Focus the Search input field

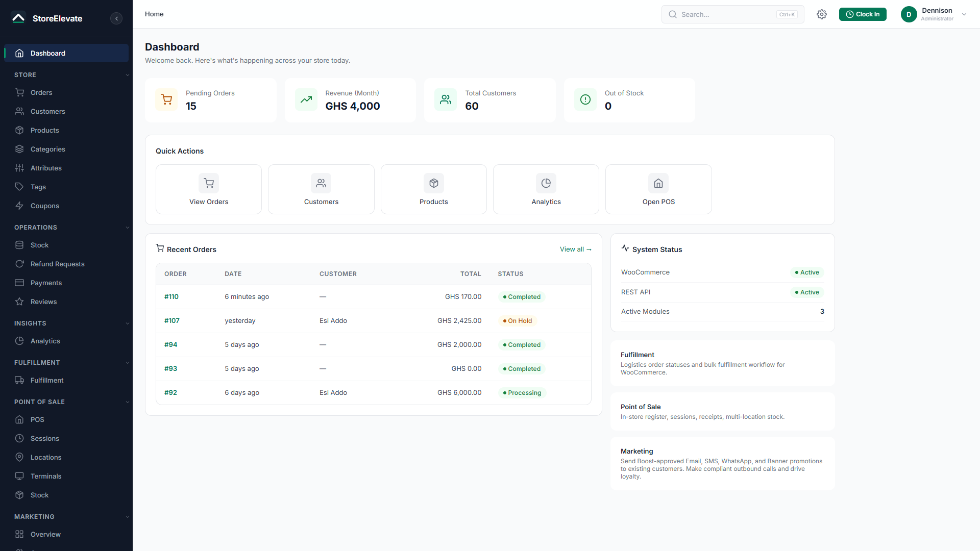click(732, 14)
